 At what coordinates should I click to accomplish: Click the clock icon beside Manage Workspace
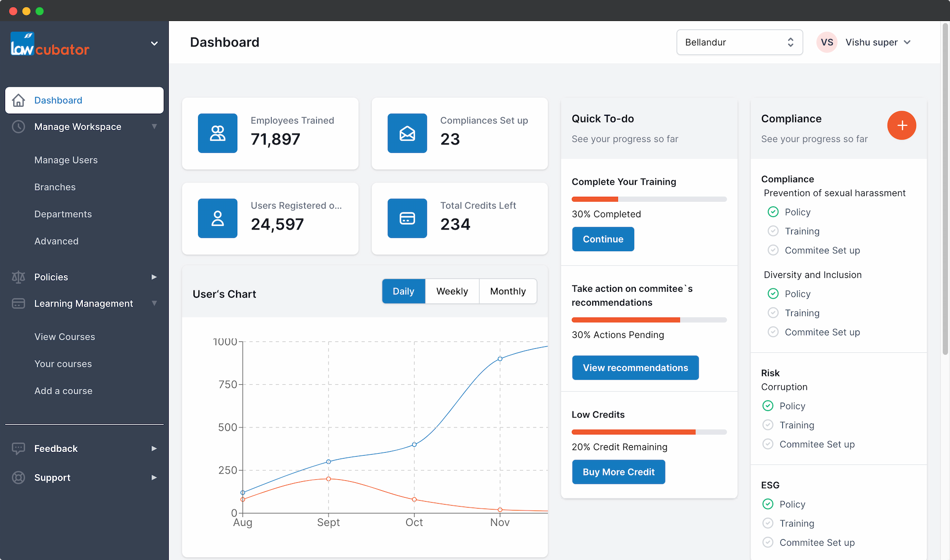tap(18, 127)
